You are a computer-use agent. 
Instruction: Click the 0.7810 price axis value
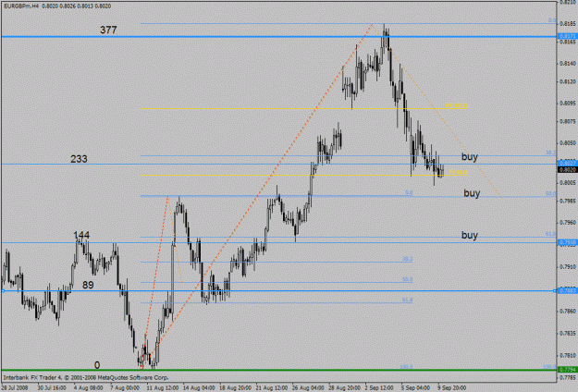click(568, 356)
